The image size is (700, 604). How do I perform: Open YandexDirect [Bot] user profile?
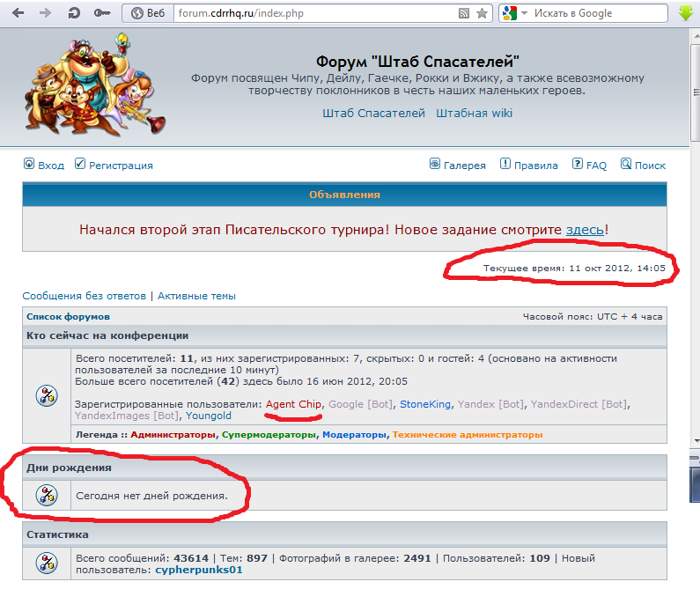(578, 404)
